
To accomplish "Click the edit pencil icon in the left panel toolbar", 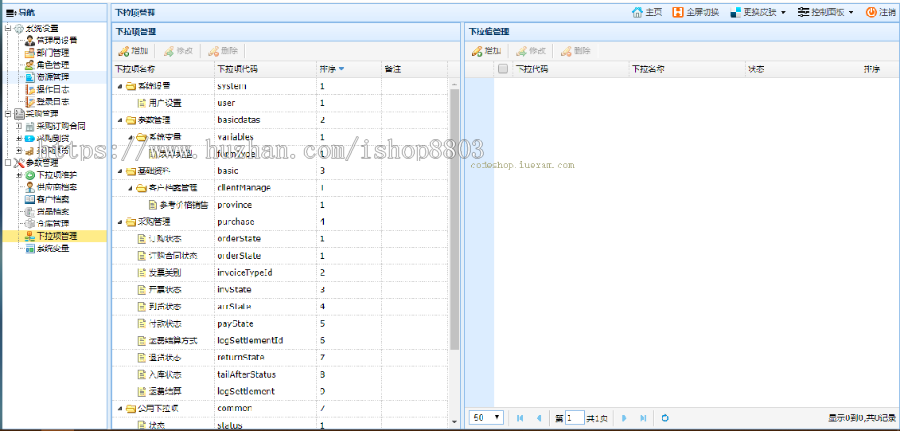I will click(169, 51).
